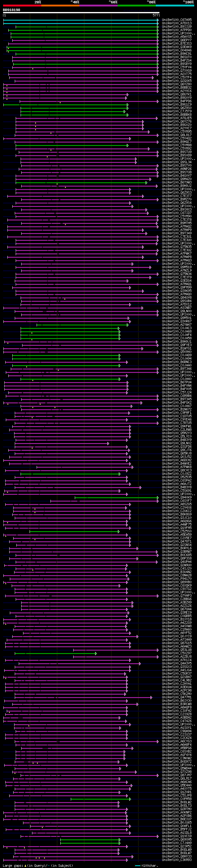Select hit UniRef100_B9T349
The width and height of the screenshot is (197, 868).
coord(177,233)
